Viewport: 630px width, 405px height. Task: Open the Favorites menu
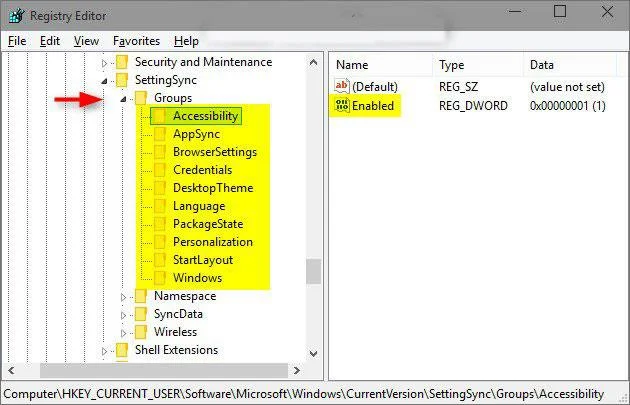click(137, 41)
